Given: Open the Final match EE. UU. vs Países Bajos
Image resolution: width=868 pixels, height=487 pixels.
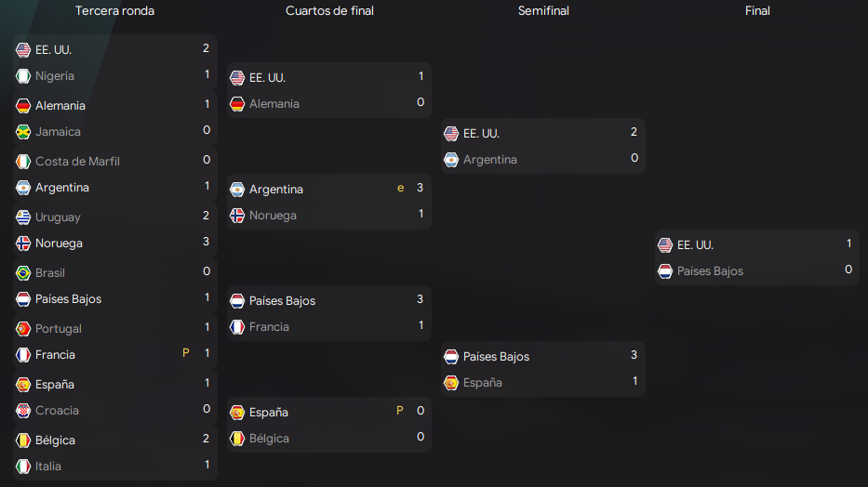Looking at the screenshot, I should pos(756,257).
